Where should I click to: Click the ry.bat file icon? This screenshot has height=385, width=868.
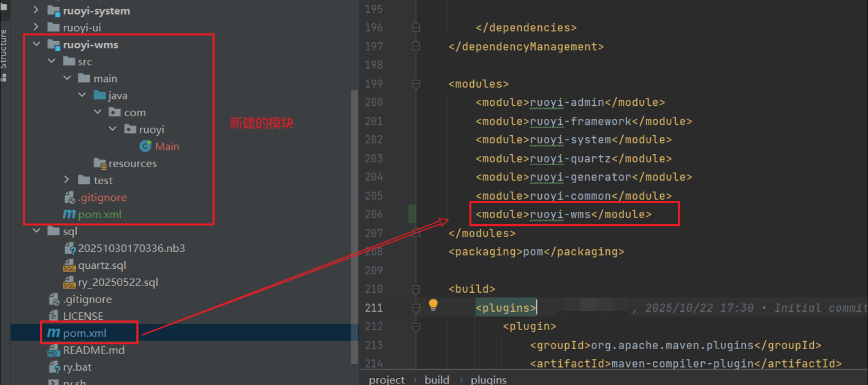point(54,367)
